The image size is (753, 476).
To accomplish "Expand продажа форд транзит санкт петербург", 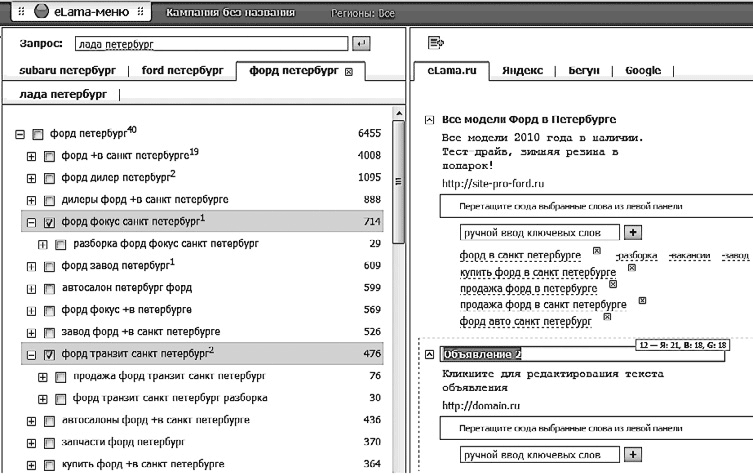I will 43,378.
